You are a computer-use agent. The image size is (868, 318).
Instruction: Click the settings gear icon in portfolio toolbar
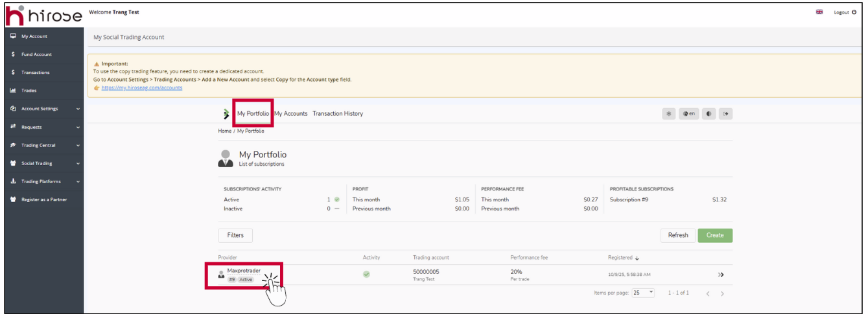(668, 114)
